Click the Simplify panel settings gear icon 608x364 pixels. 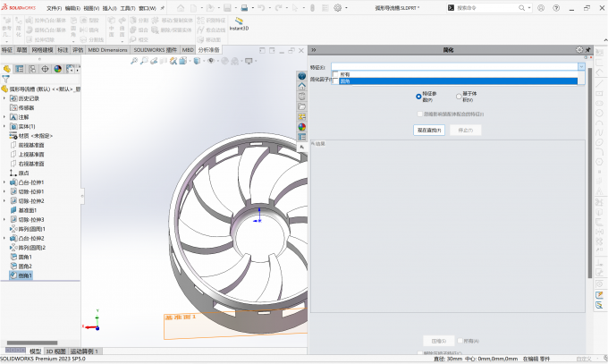(x=579, y=50)
